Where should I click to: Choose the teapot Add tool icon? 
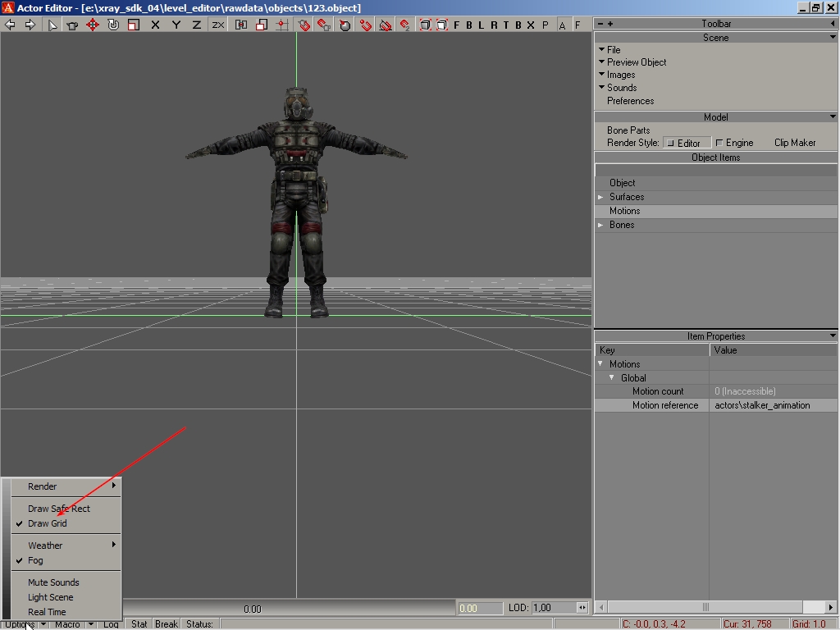coord(72,25)
